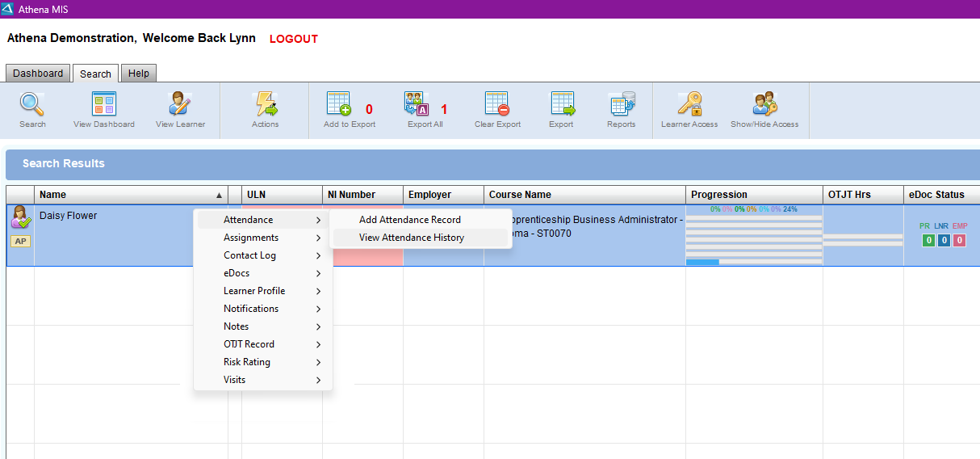This screenshot has width=980, height=459.
Task: Click the Search magnifier toolbar icon
Action: coord(32,104)
